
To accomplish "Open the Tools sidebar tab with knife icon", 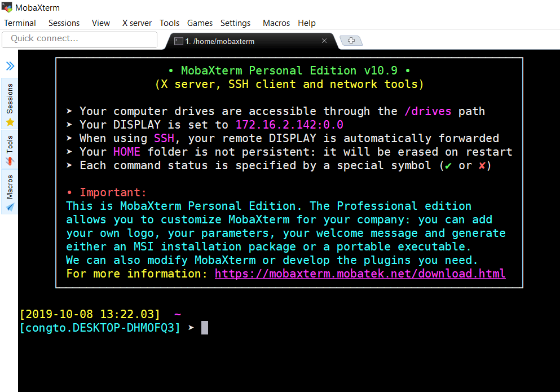I will (x=10, y=150).
